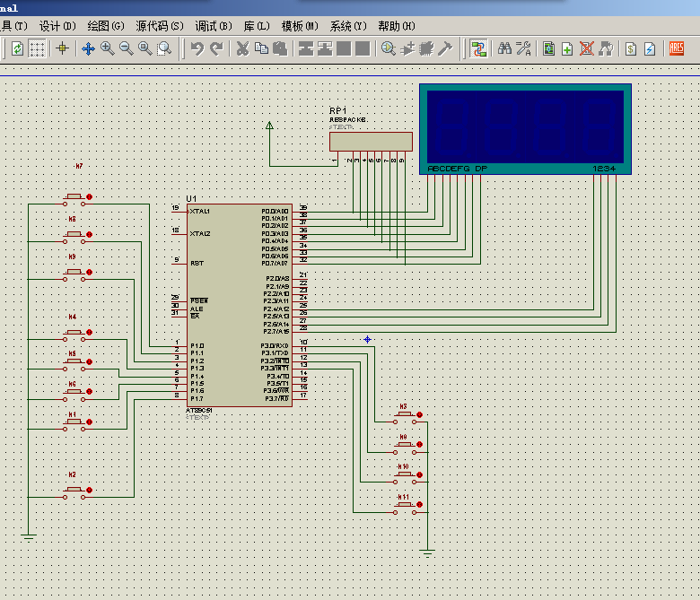Select the RP1 RESPACK-8 resistor pack

coord(371,142)
